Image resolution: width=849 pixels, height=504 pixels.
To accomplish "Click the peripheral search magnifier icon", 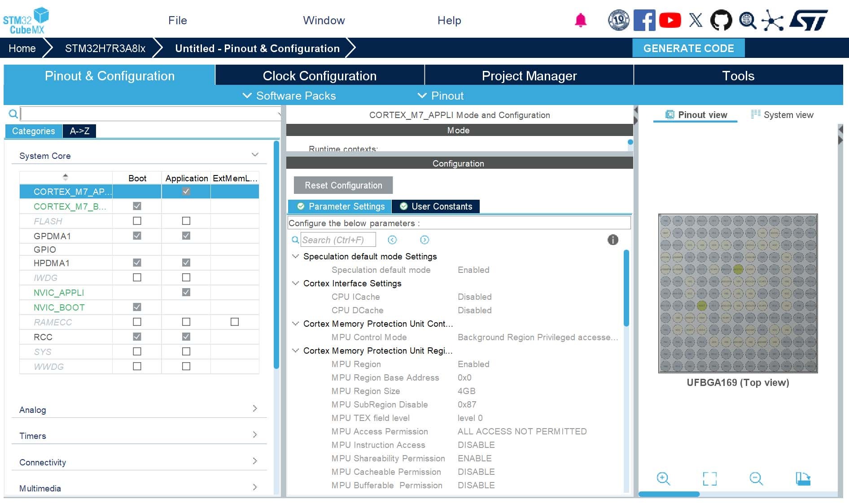I will pyautogui.click(x=13, y=114).
